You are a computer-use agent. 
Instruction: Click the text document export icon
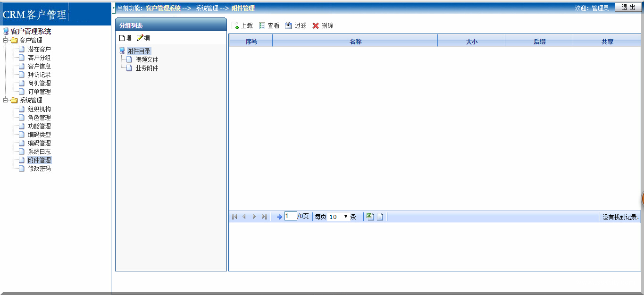pyautogui.click(x=380, y=217)
